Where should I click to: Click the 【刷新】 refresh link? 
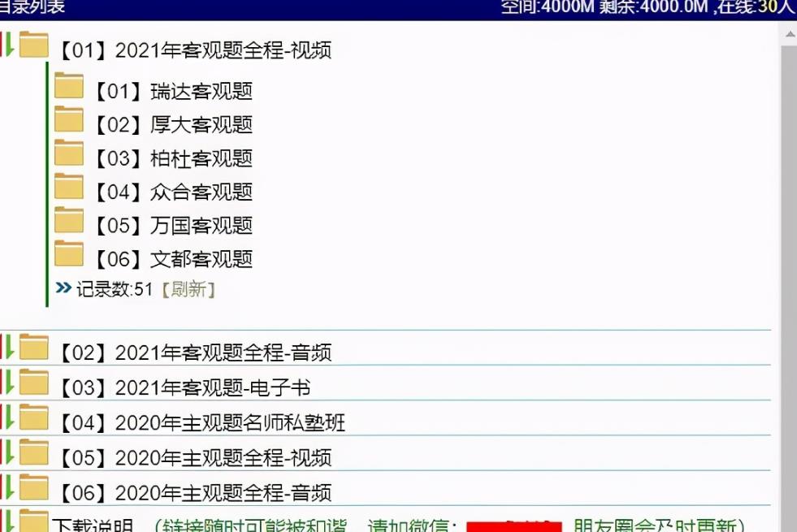point(188,290)
